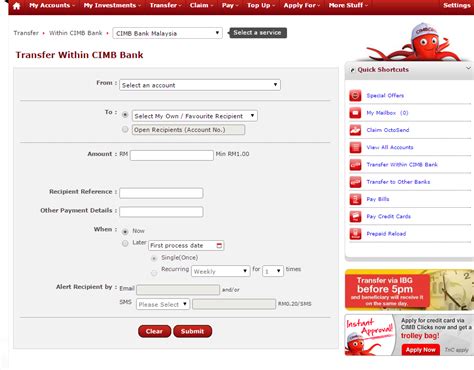
Task: Open the CIMB Bank Malaysia service dropdown
Action: pyautogui.click(x=167, y=33)
